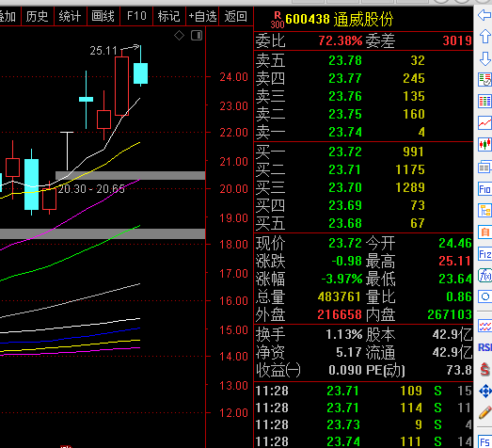Open the colored quote list icon
Image resolution: width=492 pixels, height=448 pixels.
pyautogui.click(x=484, y=101)
